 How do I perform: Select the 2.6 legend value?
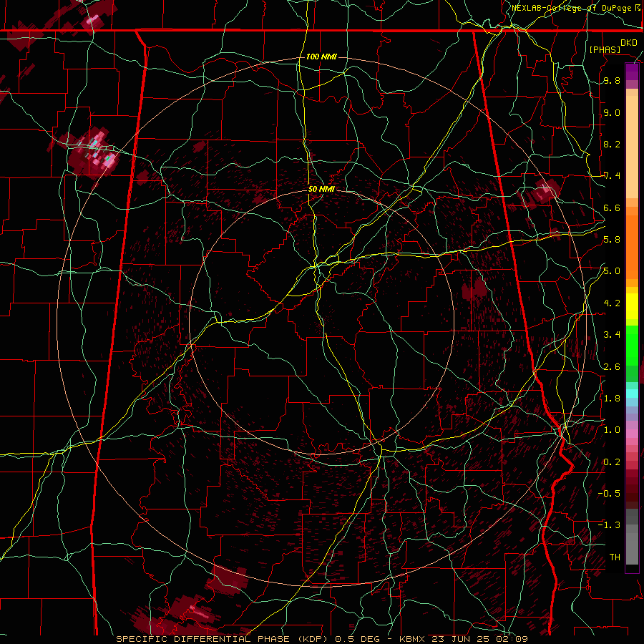point(612,367)
